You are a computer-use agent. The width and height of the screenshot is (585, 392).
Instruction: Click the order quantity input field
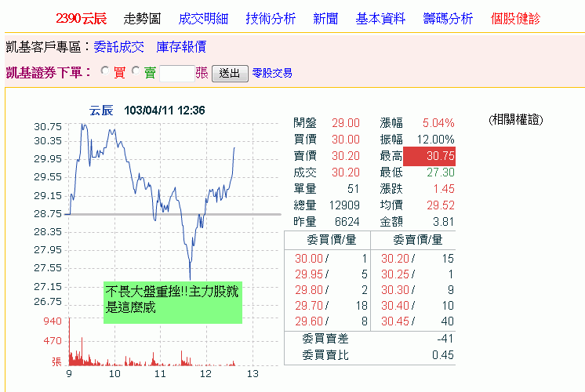[x=176, y=73]
